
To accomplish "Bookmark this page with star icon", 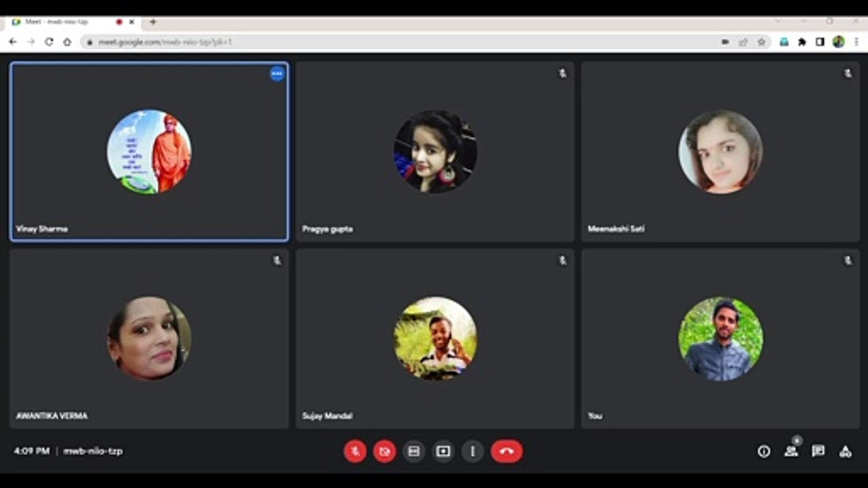I will pyautogui.click(x=762, y=42).
